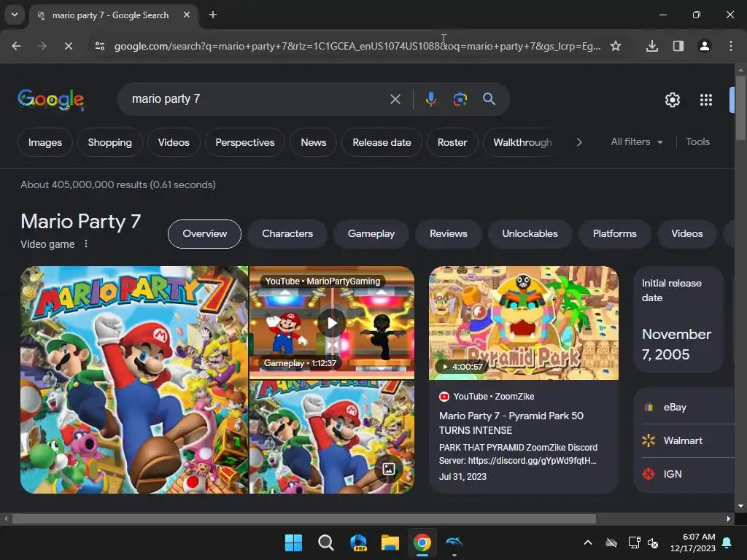Open more options next to Video game
747x560 pixels.
(86, 244)
